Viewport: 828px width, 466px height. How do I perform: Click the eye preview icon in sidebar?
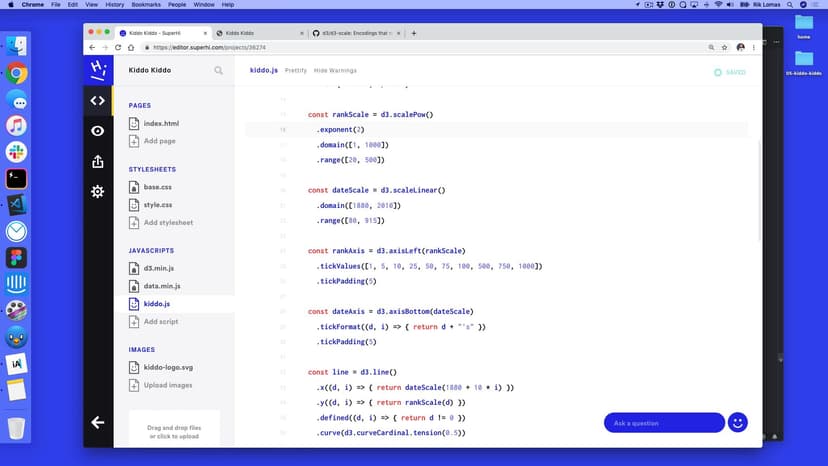[97, 131]
